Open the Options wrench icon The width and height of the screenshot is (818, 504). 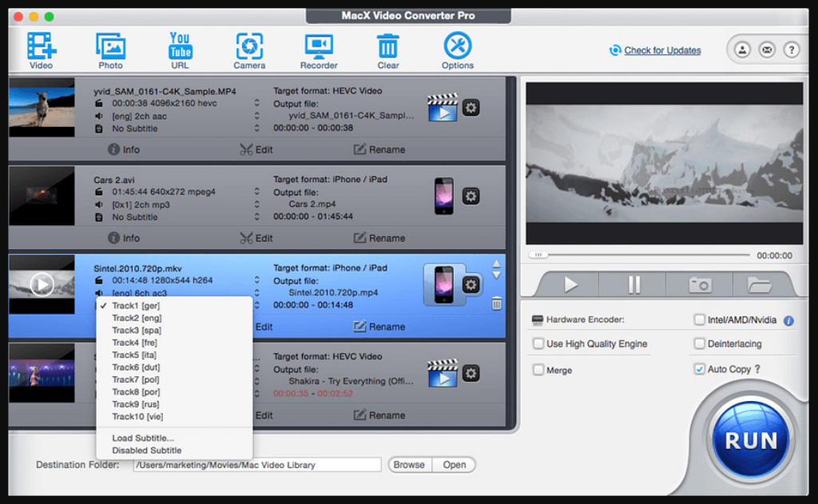[x=458, y=50]
